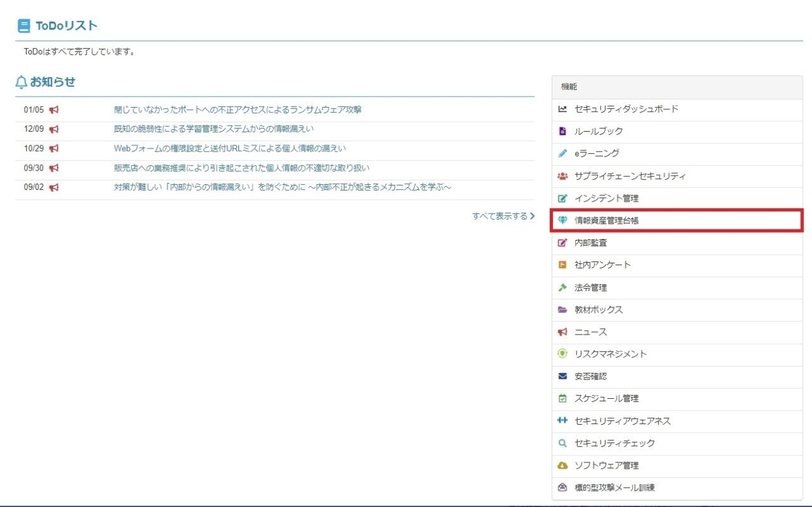Select the インシデント管理 edit icon
812x507 pixels.
[562, 197]
